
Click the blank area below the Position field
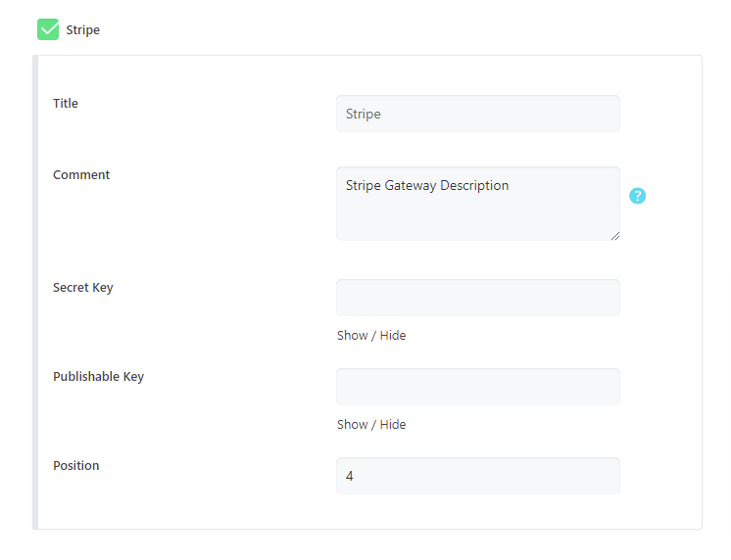[478, 511]
